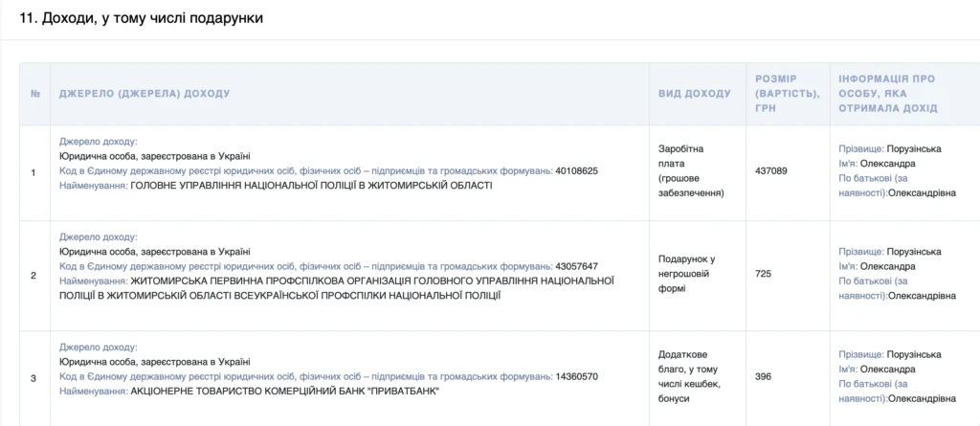Click the row number 2 cell
980x426 pixels.
pyautogui.click(x=34, y=276)
